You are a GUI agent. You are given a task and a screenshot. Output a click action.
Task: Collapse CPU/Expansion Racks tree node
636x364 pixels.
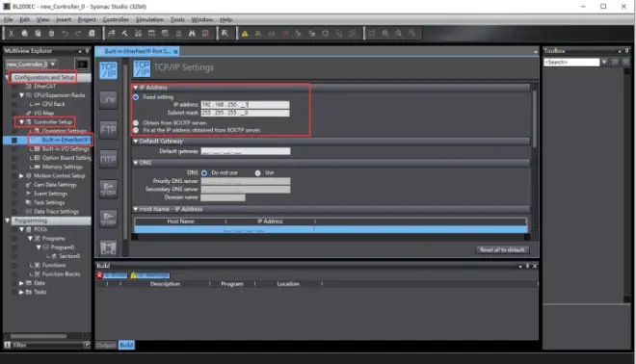[21, 94]
